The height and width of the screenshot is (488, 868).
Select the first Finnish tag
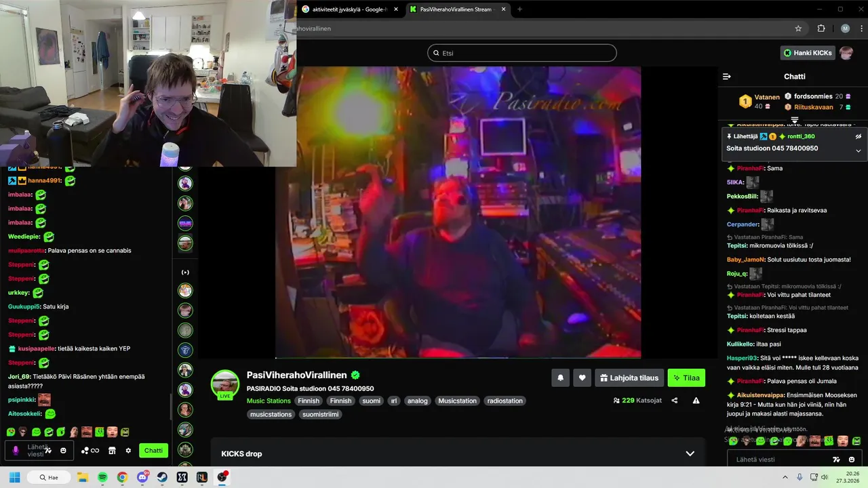pyautogui.click(x=309, y=401)
